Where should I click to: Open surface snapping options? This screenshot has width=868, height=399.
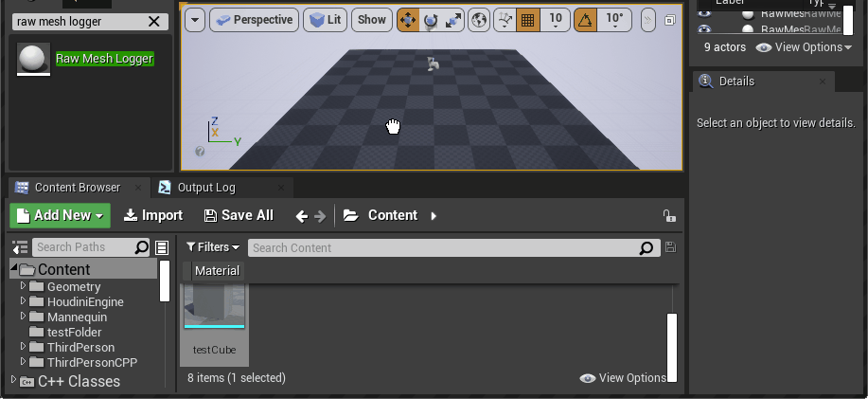tap(505, 20)
